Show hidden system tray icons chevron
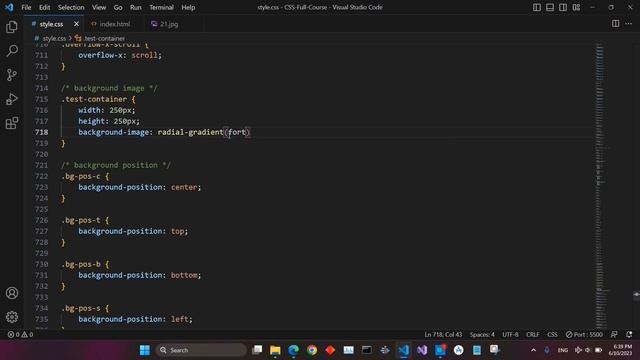 pyautogui.click(x=533, y=350)
